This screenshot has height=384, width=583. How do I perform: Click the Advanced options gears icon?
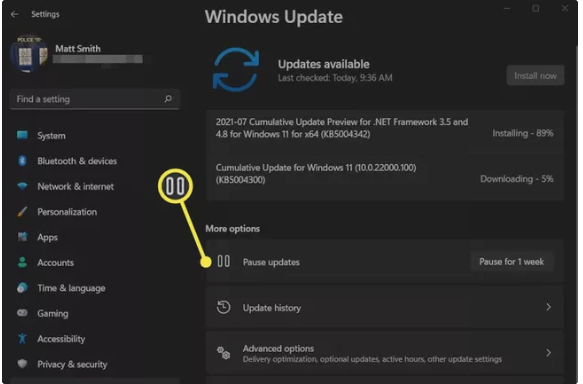tap(223, 353)
